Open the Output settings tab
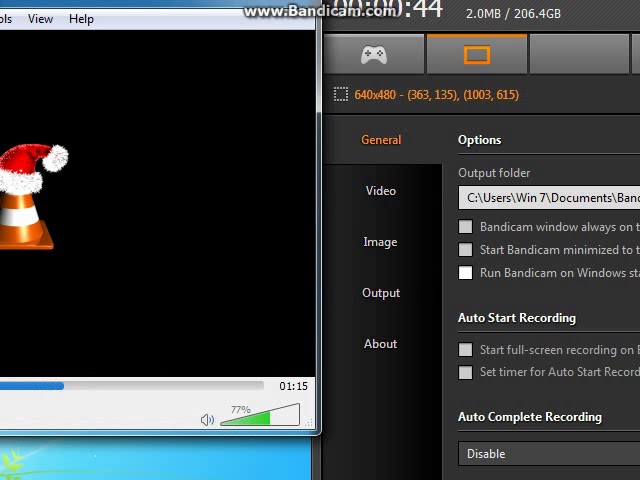This screenshot has width=640, height=480. pyautogui.click(x=381, y=293)
